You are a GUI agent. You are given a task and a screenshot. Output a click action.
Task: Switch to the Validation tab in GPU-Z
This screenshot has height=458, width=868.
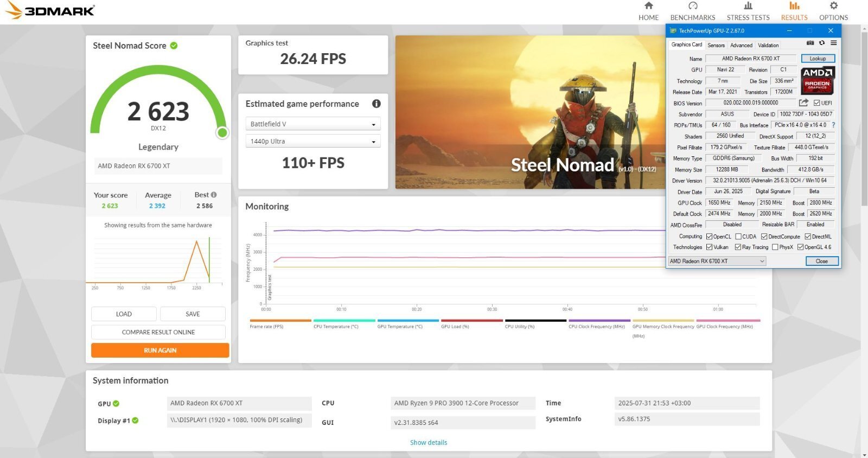coord(768,46)
